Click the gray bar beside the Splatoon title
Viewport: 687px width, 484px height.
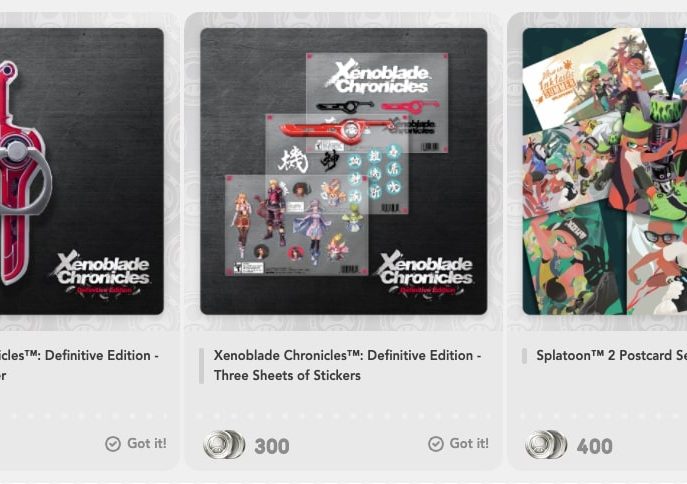tap(524, 356)
